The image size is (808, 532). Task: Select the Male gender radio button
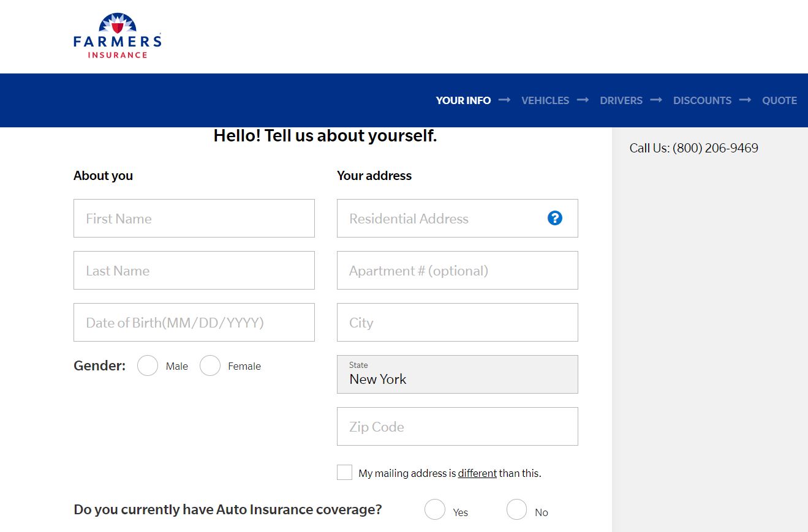[148, 366]
